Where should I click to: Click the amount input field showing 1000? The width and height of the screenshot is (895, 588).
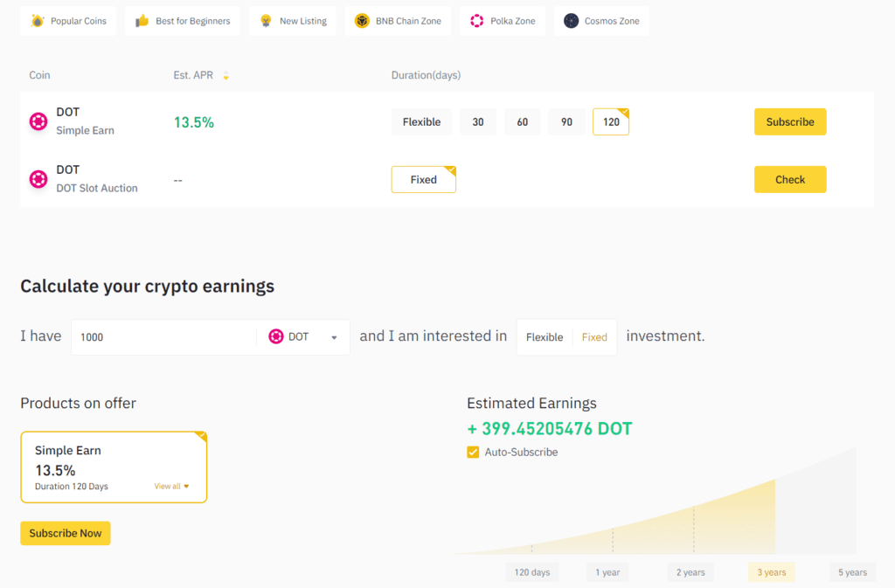pos(163,337)
